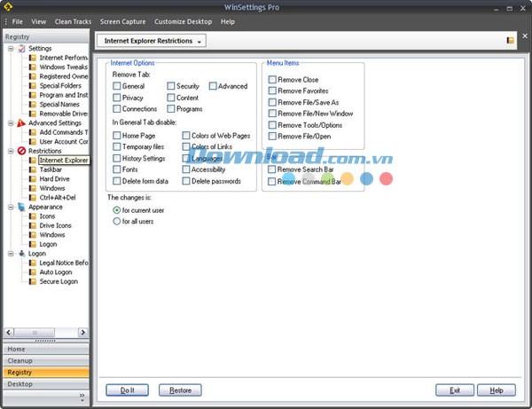Check Remove Search Bar option
The width and height of the screenshot is (532, 409).
pos(272,169)
